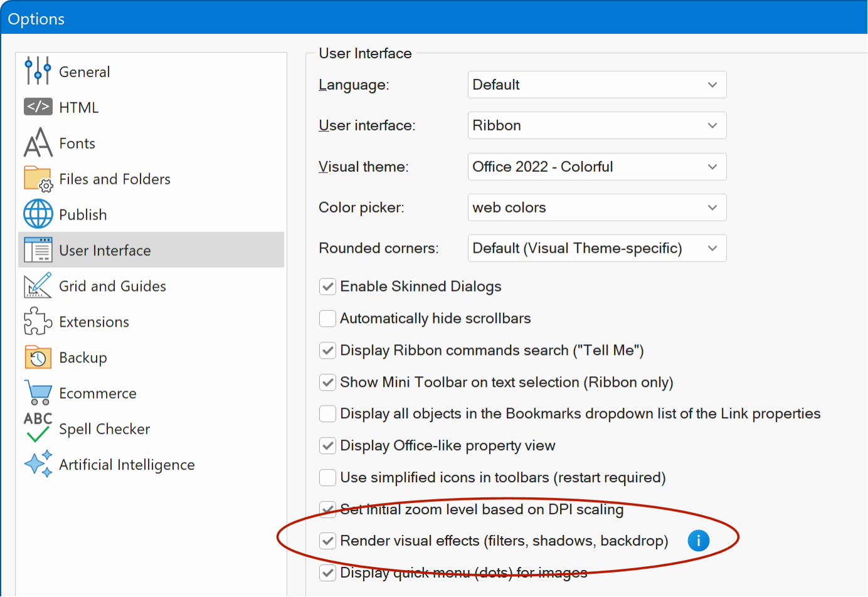Check Use simplified icons in toolbars
The width and height of the screenshot is (868, 597).
pos(327,478)
